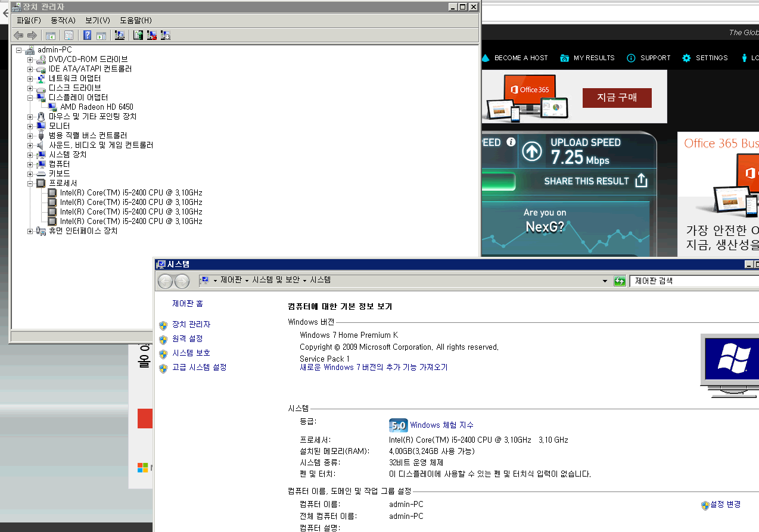This screenshot has height=532, width=759.
Task: Open Properties via the toolbar icon
Action: coord(69,36)
